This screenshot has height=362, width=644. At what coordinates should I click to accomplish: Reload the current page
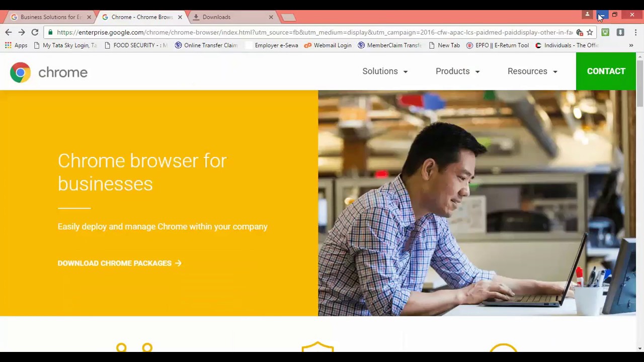(35, 32)
